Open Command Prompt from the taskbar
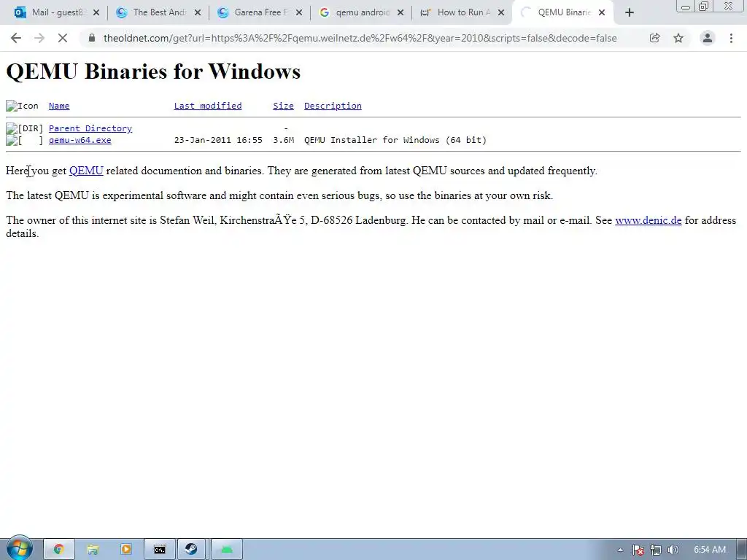 (x=159, y=550)
